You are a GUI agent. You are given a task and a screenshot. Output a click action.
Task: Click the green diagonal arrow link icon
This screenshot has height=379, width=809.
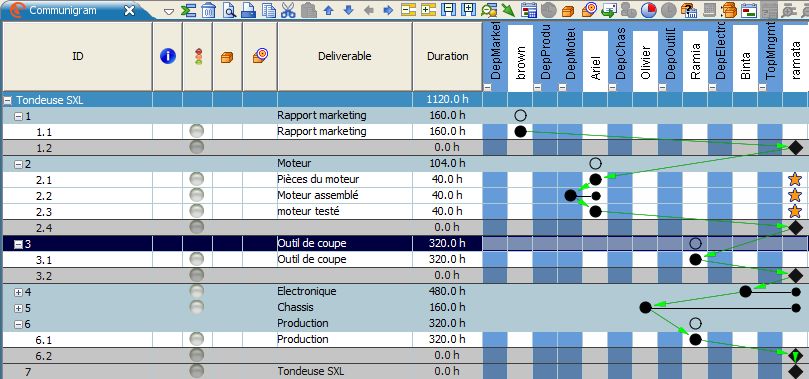(x=508, y=10)
